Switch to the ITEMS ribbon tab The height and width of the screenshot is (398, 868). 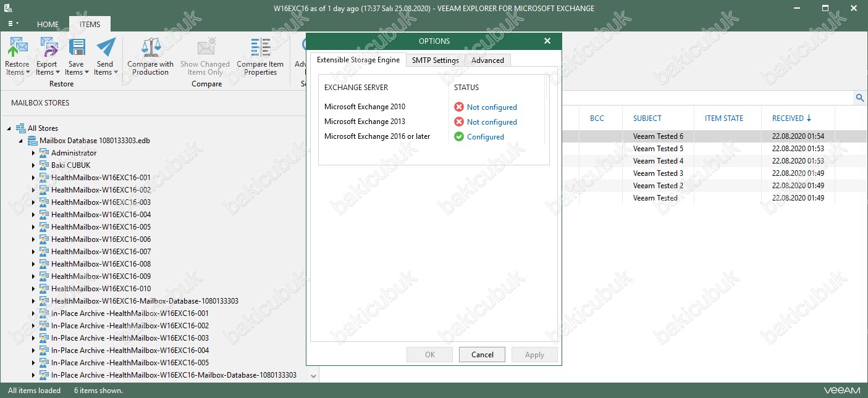point(90,25)
